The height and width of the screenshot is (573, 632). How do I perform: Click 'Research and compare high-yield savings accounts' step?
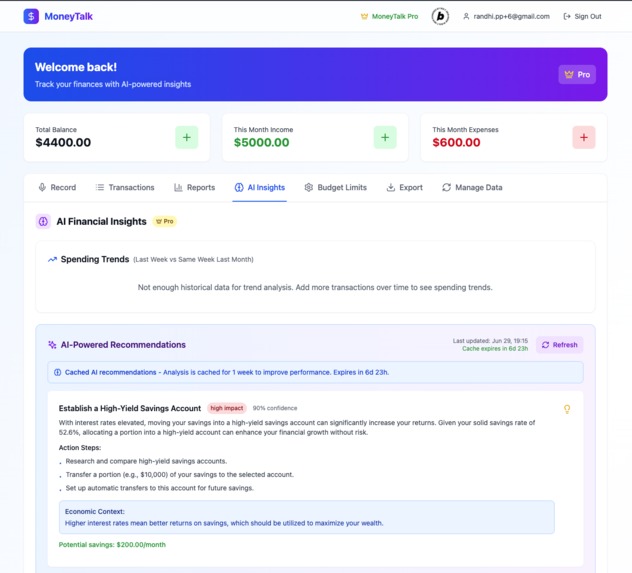pos(146,461)
